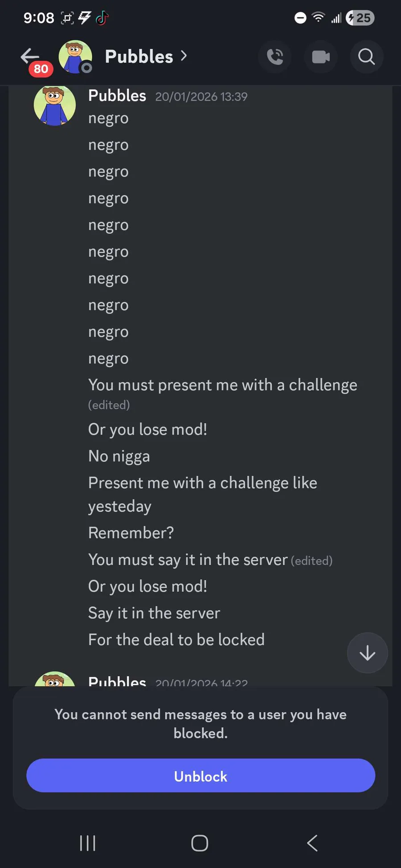Tap the message 'Remember?'
Image resolution: width=401 pixels, height=868 pixels.
[x=131, y=533]
